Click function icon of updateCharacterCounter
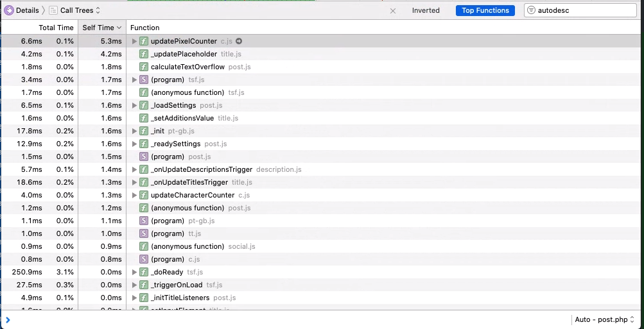The height and width of the screenshot is (329, 644). [x=143, y=195]
